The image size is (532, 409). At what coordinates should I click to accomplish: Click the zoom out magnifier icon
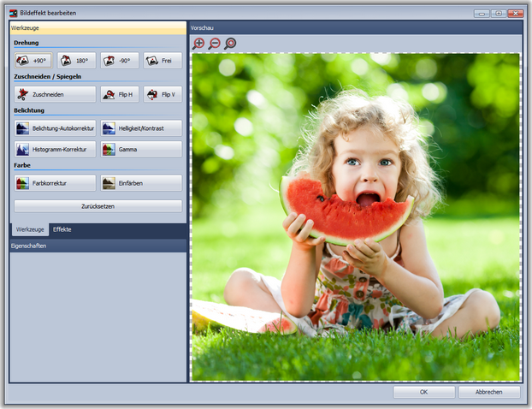point(214,44)
